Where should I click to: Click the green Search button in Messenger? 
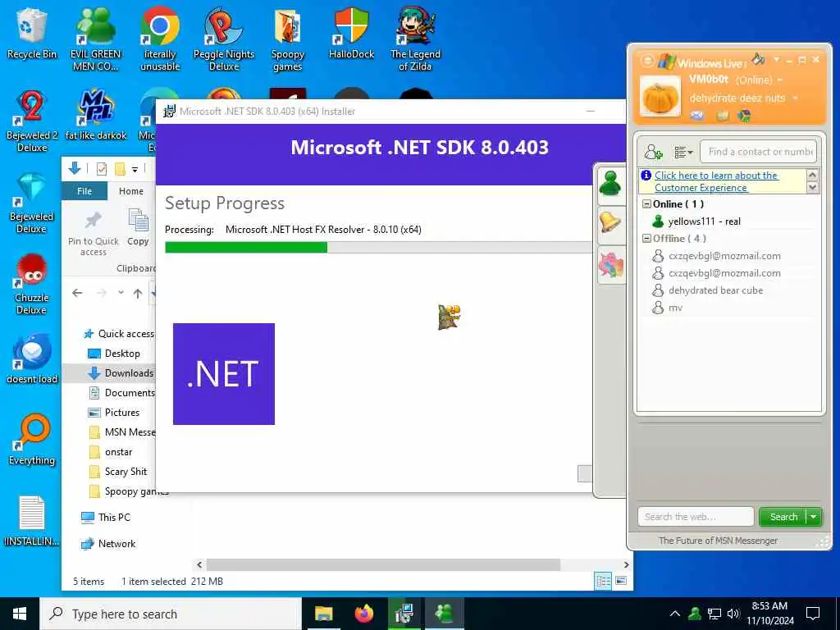[x=783, y=517]
